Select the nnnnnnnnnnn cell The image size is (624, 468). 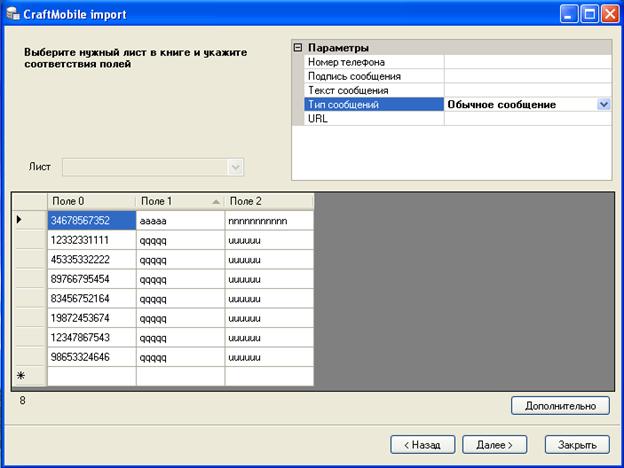269,220
